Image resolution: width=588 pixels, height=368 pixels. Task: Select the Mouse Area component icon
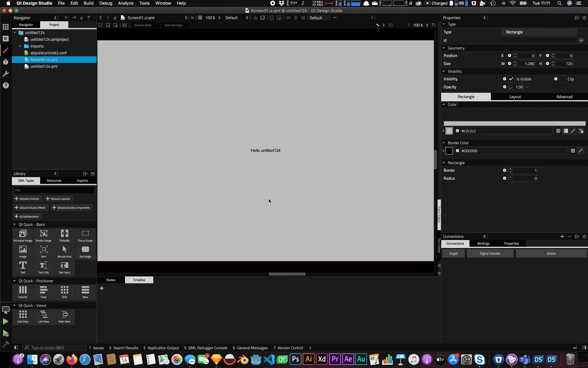click(64, 251)
